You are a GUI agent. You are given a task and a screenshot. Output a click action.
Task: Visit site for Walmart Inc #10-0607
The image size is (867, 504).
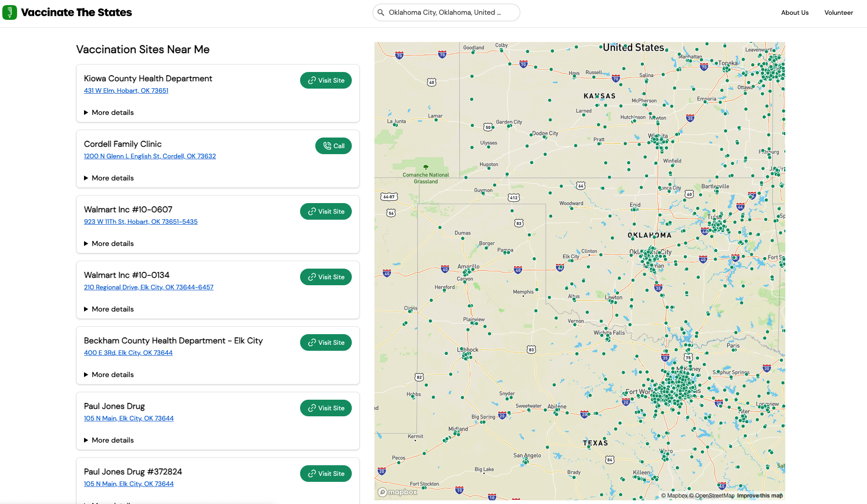326,211
